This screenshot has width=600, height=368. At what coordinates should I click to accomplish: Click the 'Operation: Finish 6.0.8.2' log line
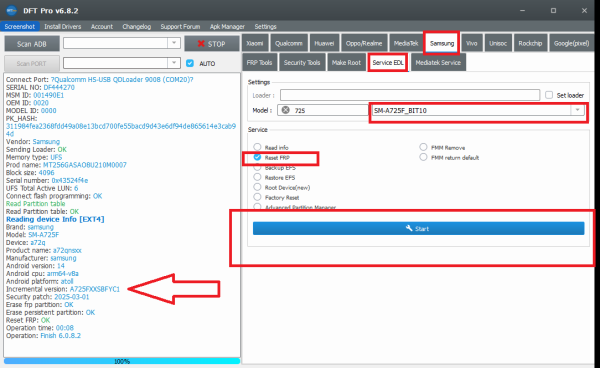[x=43, y=335]
